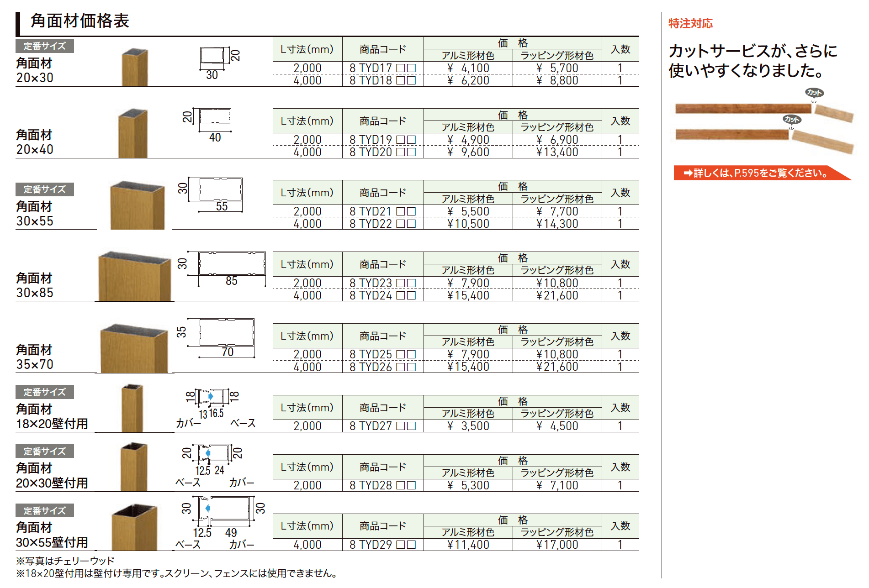The image size is (869, 588).
Task: Click the 角面材 20×40 label
Action: click(x=35, y=142)
